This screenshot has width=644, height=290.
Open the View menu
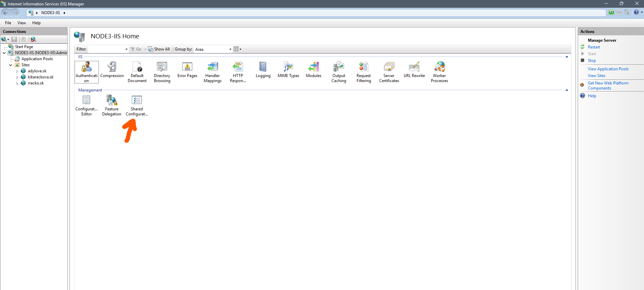[22, 23]
